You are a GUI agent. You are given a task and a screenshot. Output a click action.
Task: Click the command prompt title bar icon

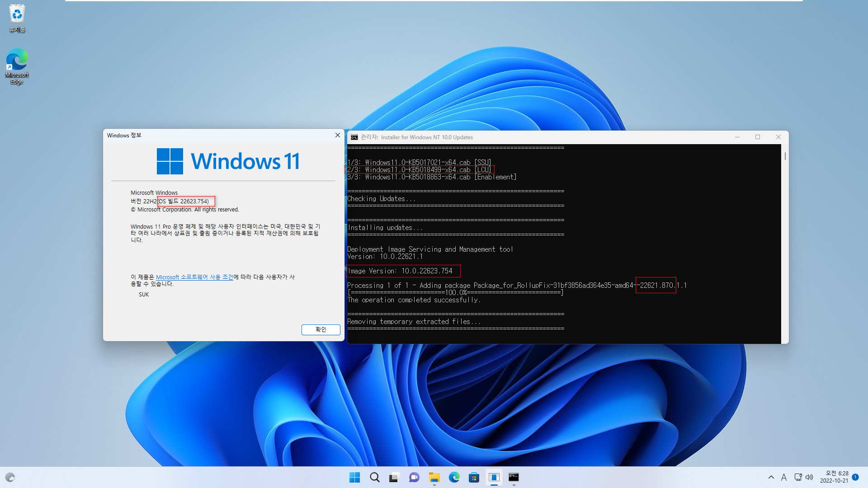(354, 137)
